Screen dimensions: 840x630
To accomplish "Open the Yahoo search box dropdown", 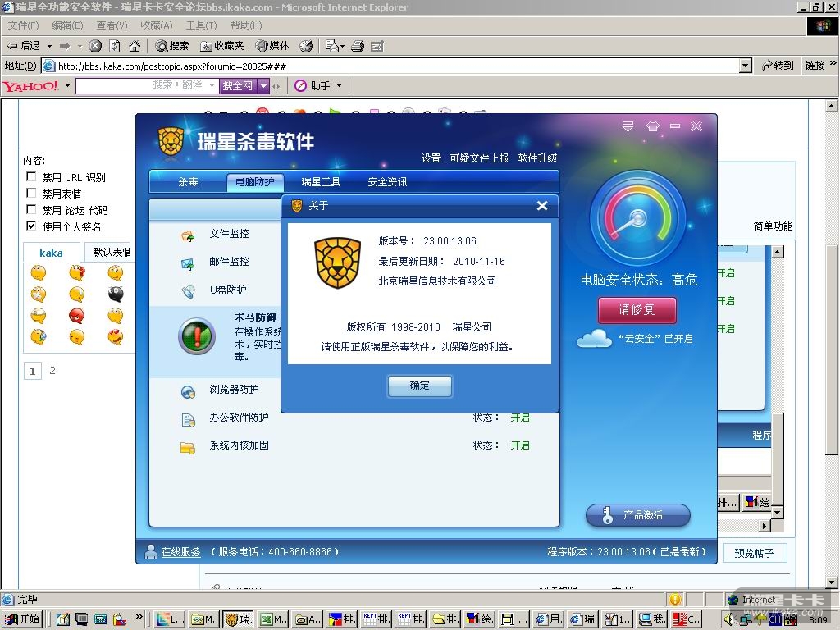I will tap(212, 85).
